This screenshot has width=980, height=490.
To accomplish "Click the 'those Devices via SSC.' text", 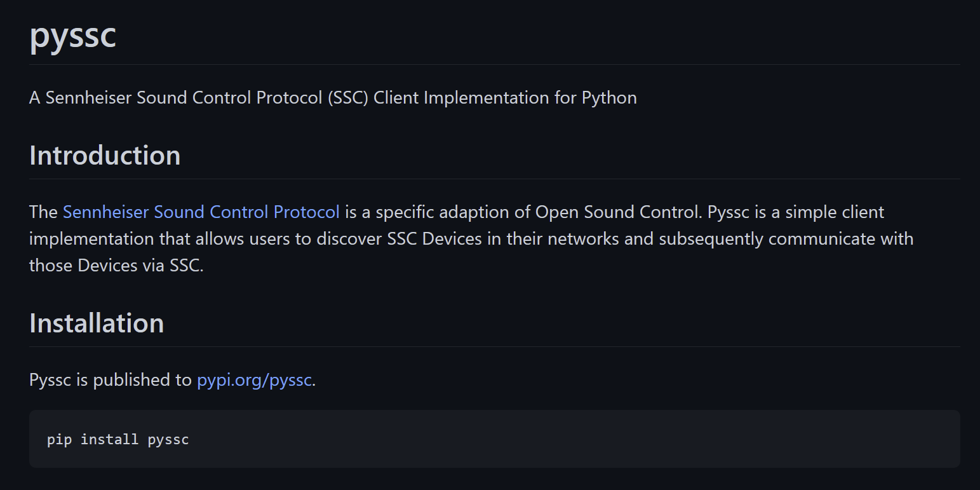I will click(116, 266).
